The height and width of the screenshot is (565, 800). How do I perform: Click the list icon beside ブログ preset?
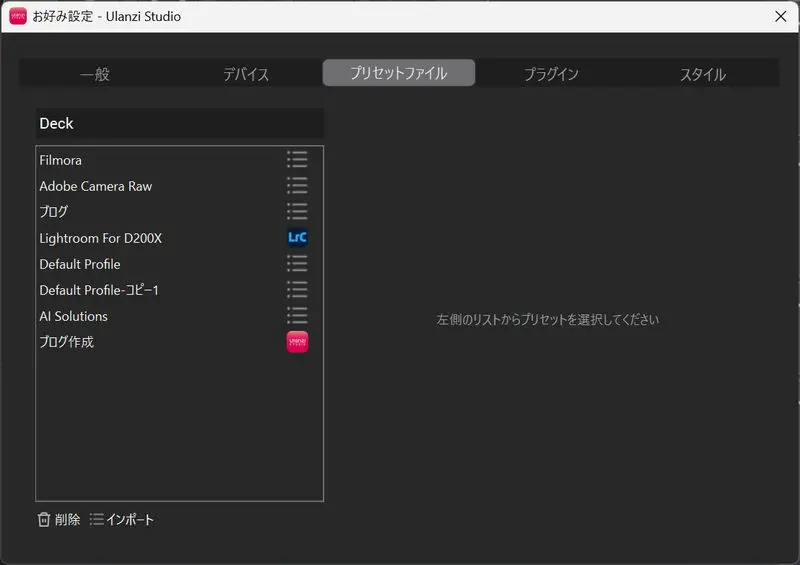point(297,212)
